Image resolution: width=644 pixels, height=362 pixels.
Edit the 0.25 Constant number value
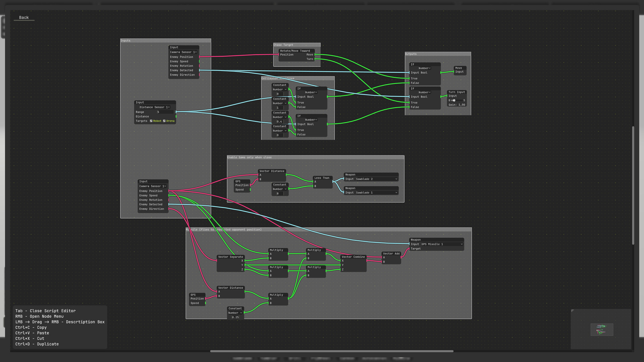[235, 317]
